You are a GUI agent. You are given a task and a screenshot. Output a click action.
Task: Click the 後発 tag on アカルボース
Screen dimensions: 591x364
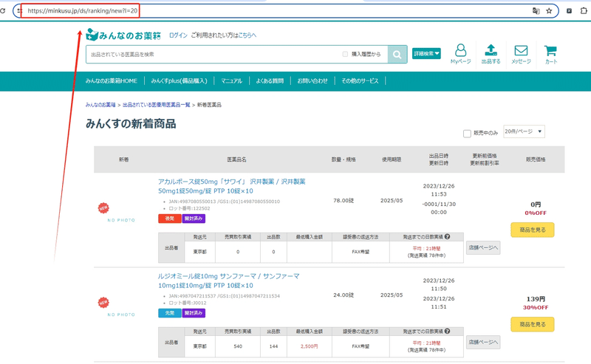pyautogui.click(x=170, y=219)
